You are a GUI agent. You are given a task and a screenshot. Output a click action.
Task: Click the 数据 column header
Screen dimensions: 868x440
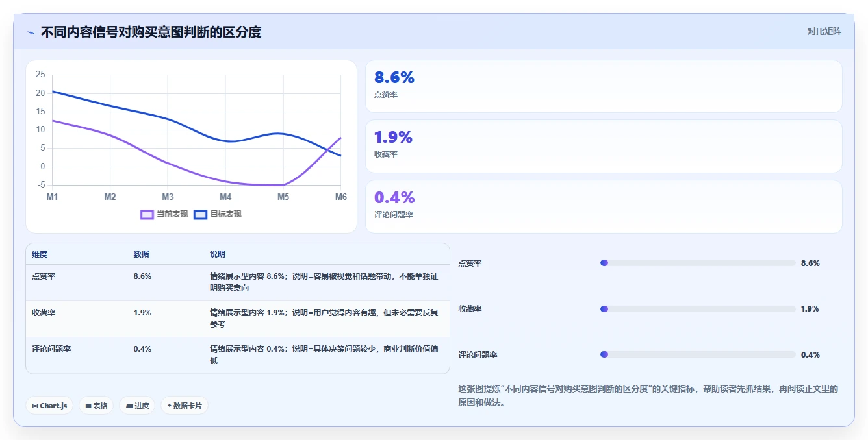tap(142, 254)
